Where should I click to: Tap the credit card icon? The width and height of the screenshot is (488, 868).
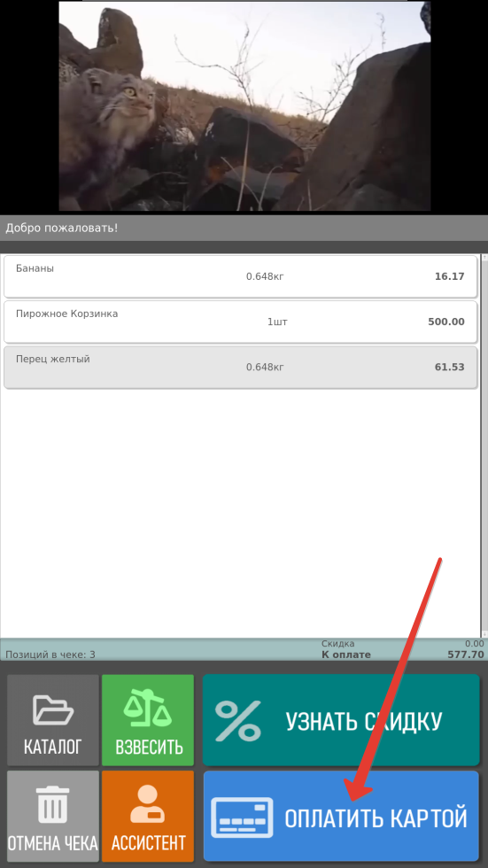click(x=242, y=817)
